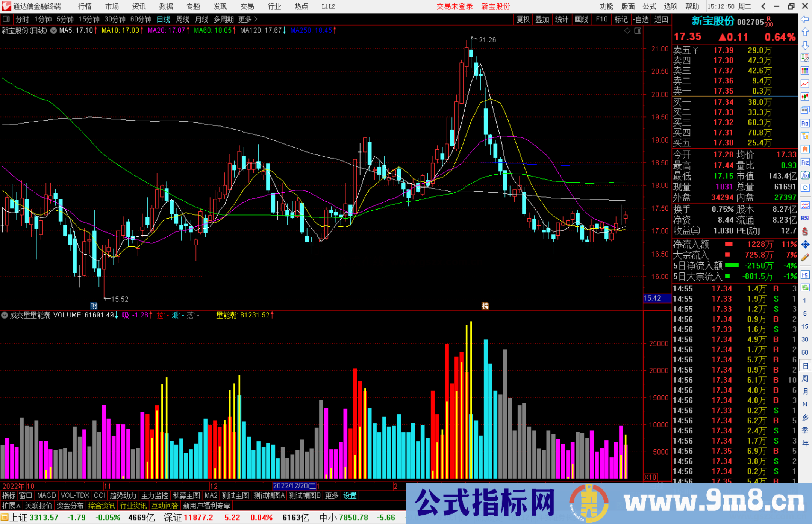
Task: Open the 资讯 menu
Action: pos(139,6)
